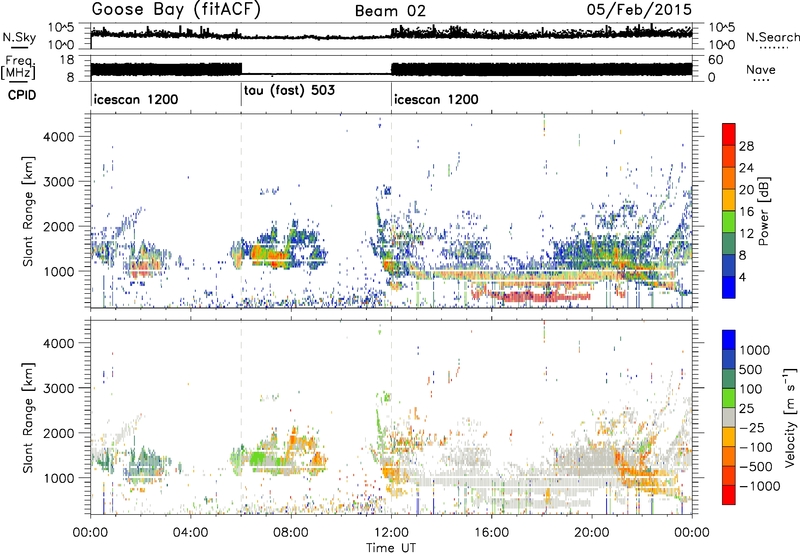Click the grey band of velocity colorbar

tap(729, 417)
